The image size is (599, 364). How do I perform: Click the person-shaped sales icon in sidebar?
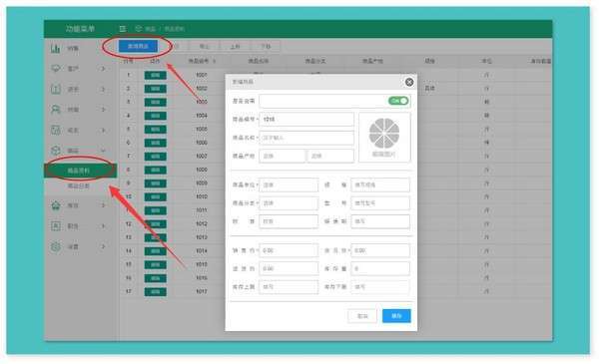56,110
